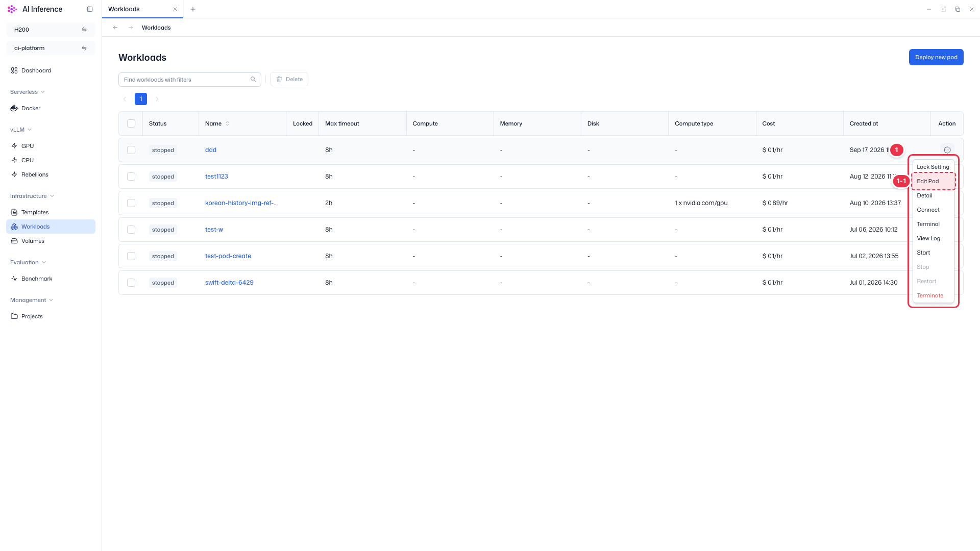The width and height of the screenshot is (980, 551).
Task: Open Volumes page
Action: coord(51,241)
